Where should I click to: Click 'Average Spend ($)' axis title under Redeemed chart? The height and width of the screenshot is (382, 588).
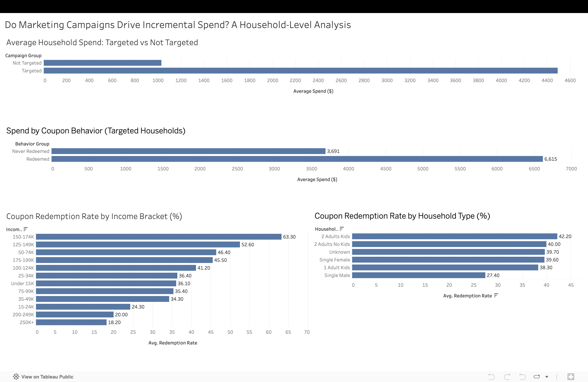click(x=317, y=179)
